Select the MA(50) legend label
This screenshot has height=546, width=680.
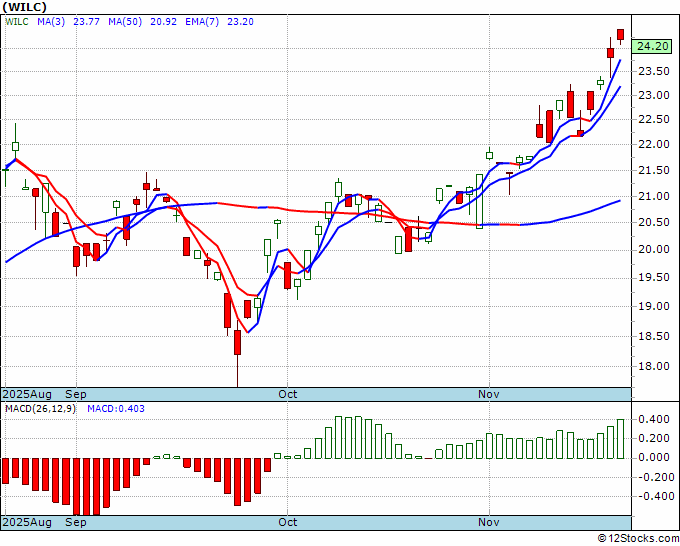(125, 22)
